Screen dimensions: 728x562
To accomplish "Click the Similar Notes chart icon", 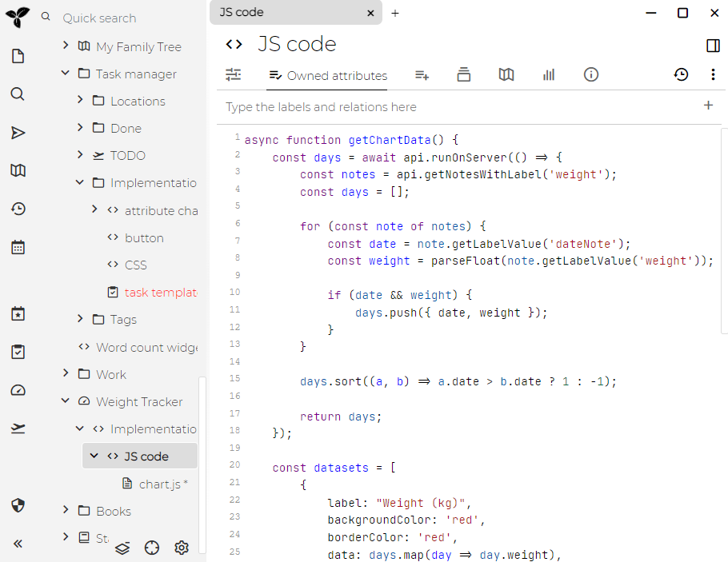I will (x=549, y=74).
